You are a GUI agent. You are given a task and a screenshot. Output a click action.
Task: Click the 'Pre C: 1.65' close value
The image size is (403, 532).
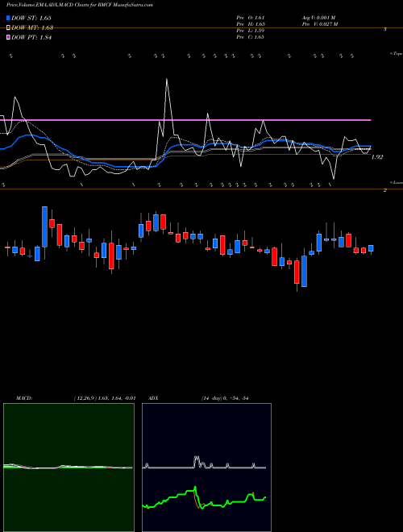[251, 37]
